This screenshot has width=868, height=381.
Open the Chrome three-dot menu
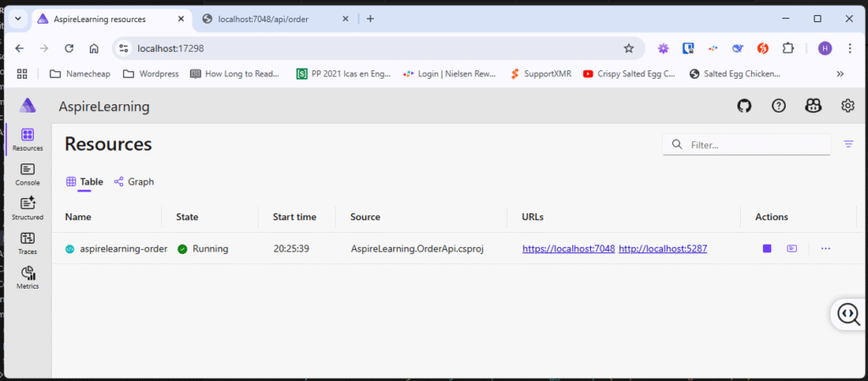[x=849, y=48]
